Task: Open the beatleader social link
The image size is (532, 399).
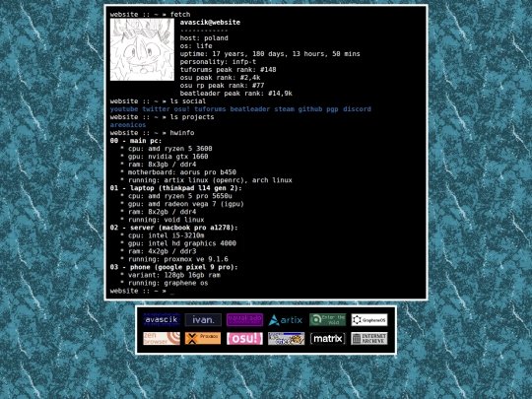Action: [250, 109]
